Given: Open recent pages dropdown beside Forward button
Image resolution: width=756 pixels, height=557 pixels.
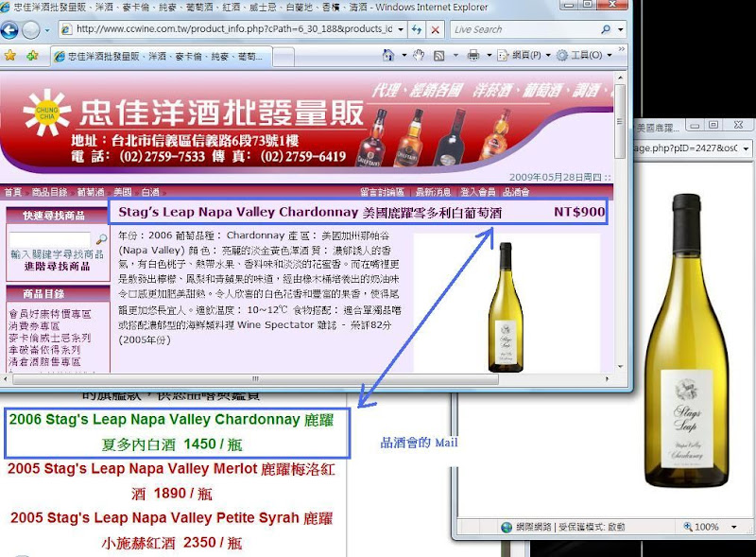Looking at the screenshot, I should [x=47, y=30].
